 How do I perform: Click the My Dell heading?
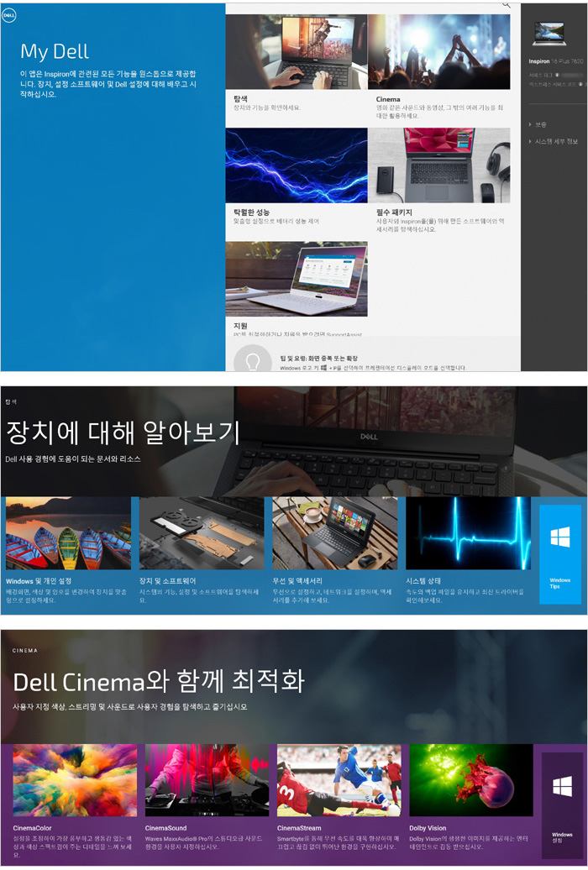(55, 51)
